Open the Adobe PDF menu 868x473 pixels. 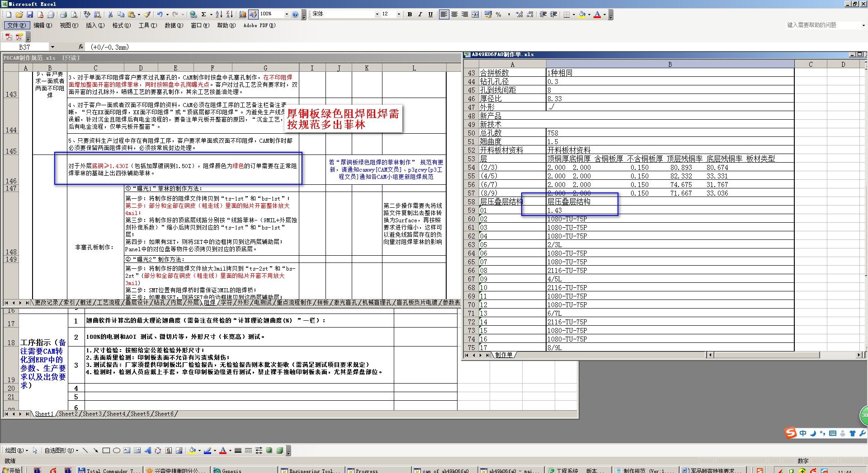(x=259, y=25)
